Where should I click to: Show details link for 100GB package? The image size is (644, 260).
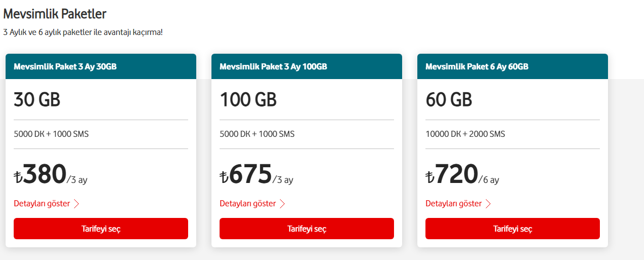coord(248,204)
